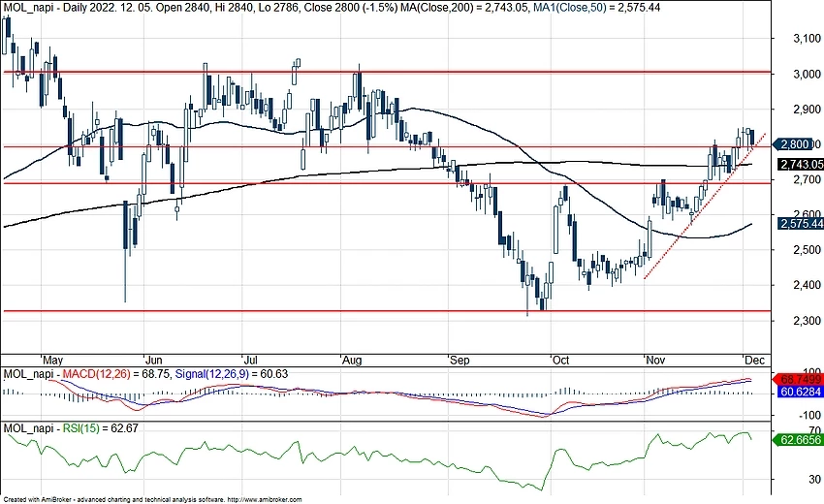Viewport: 824px width, 504px height.
Task: Click the Oct month label on time axis
Action: [560, 360]
